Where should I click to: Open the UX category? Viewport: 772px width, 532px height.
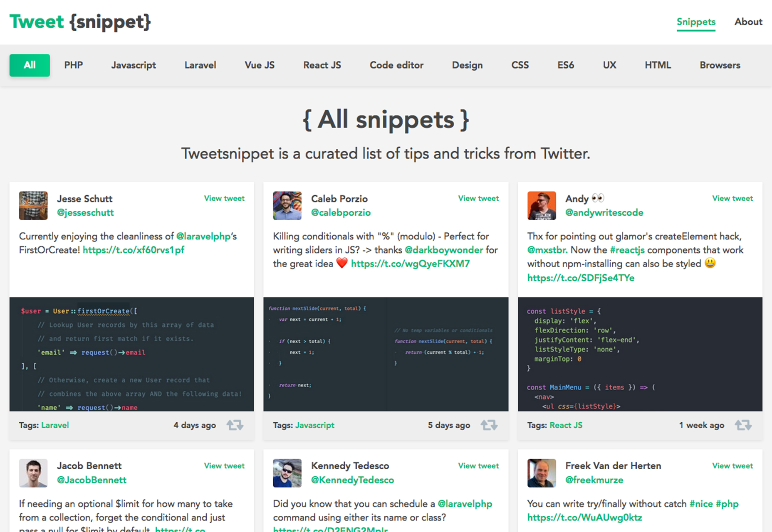[609, 65]
